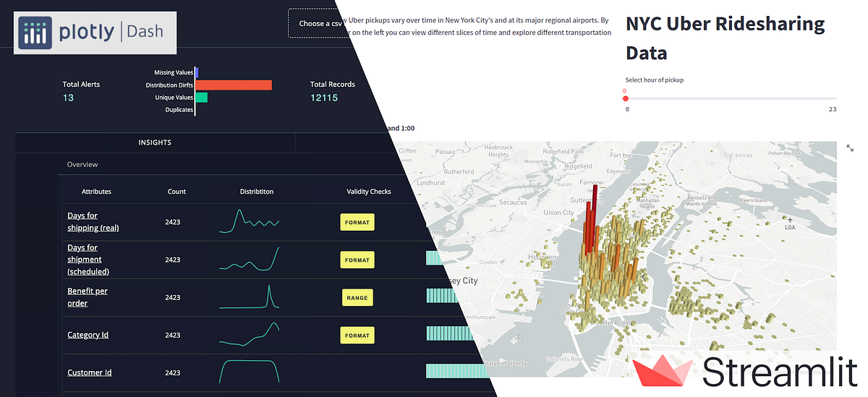Click the Unique Values green bar
This screenshot has height=397, width=868.
pyautogui.click(x=202, y=97)
